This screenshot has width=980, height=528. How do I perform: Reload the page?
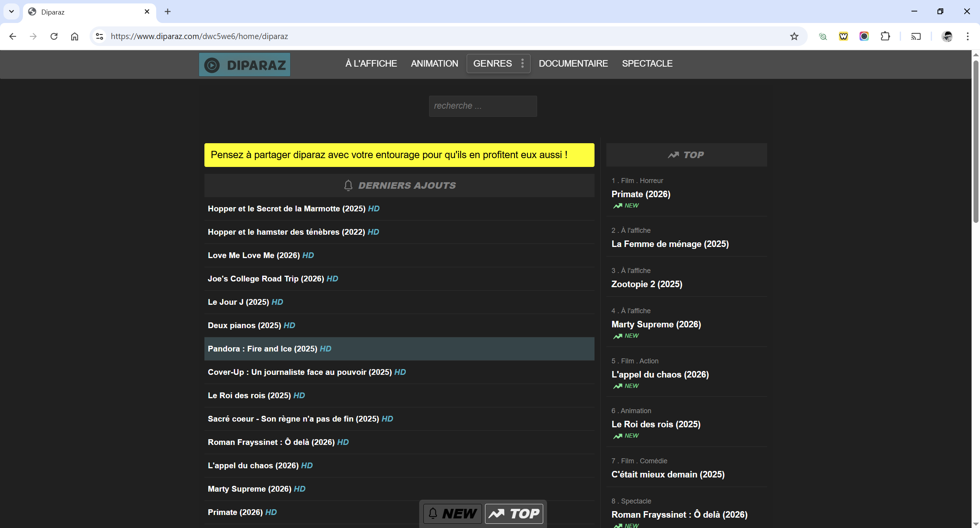54,36
